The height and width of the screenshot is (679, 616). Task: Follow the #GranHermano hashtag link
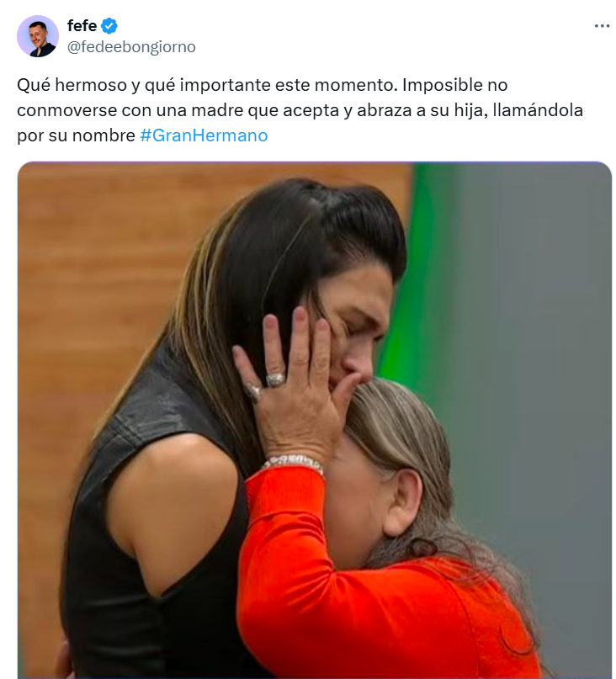[x=204, y=135]
